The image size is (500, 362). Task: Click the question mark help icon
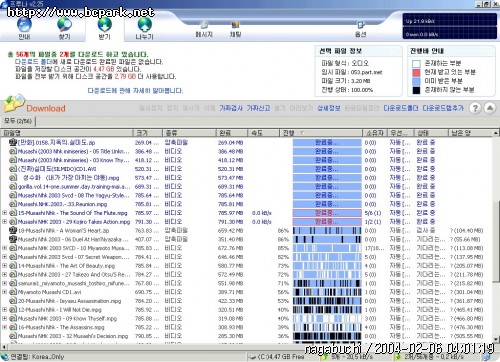click(x=475, y=108)
